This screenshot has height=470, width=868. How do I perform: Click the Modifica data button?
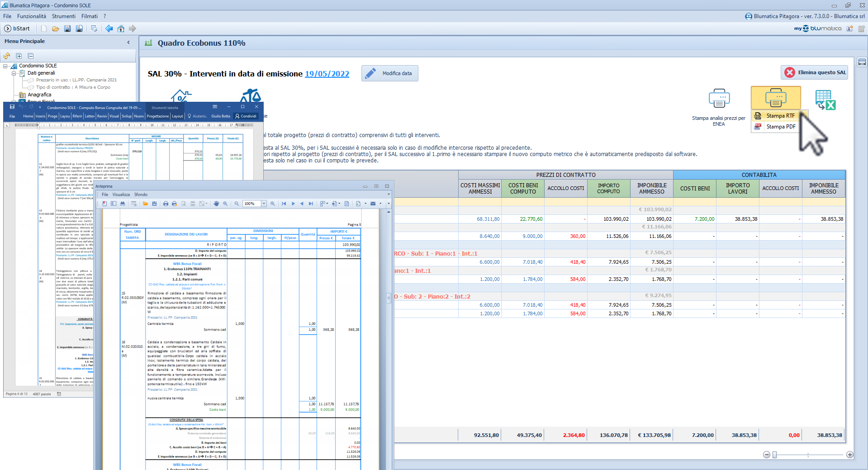point(390,73)
